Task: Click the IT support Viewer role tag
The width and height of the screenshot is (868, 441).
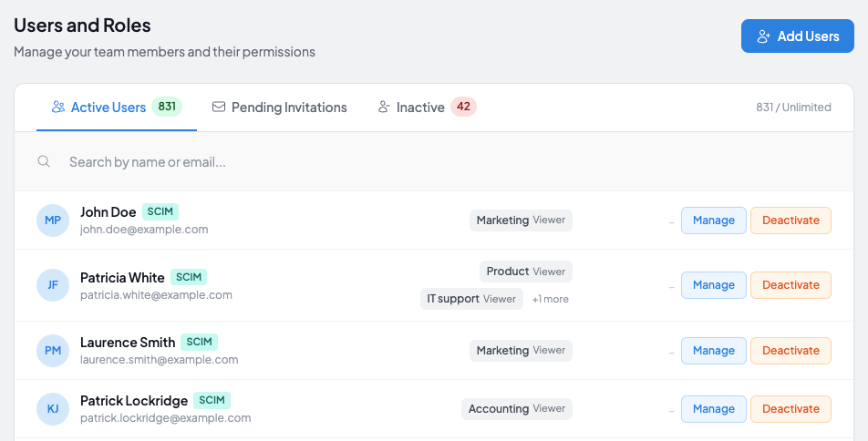Action: click(x=471, y=299)
